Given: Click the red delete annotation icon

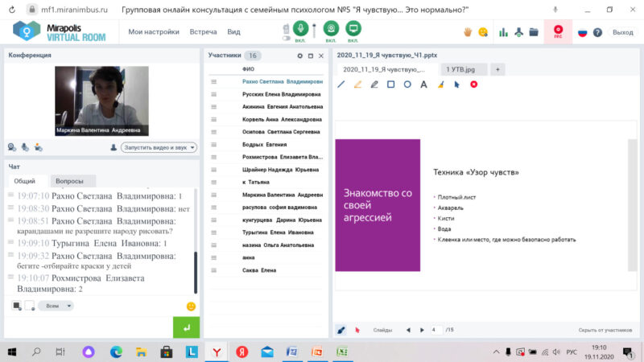Looking at the screenshot, I should pyautogui.click(x=473, y=84).
